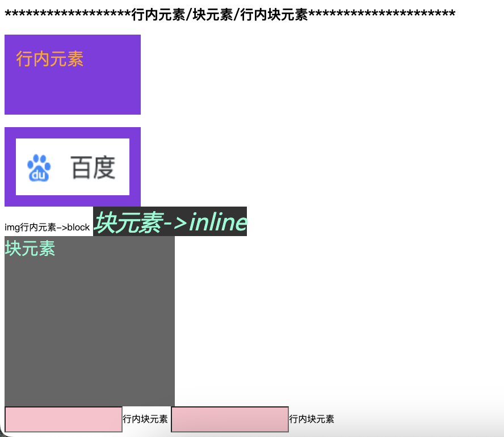Click the first 行内块元素 label
The width and height of the screenshot is (504, 437).
point(145,419)
